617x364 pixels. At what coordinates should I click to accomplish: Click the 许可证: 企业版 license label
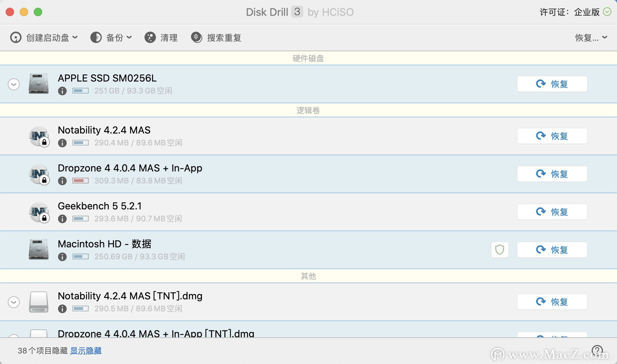pyautogui.click(x=570, y=12)
